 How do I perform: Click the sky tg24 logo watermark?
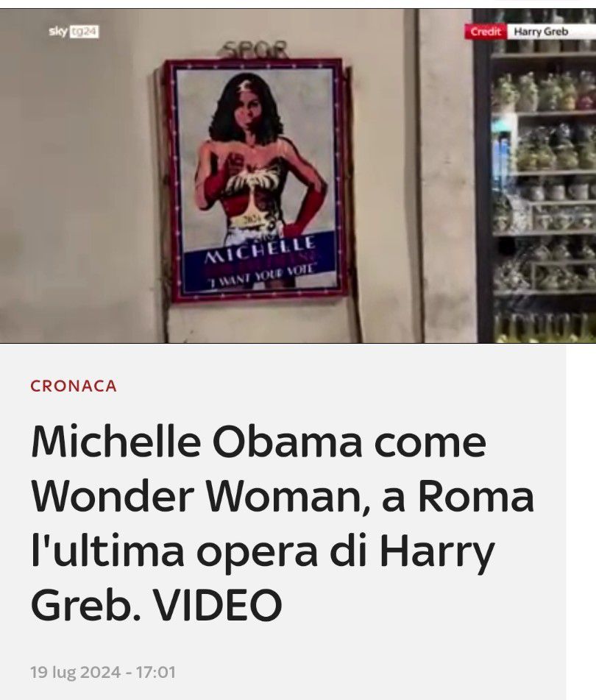[74, 32]
